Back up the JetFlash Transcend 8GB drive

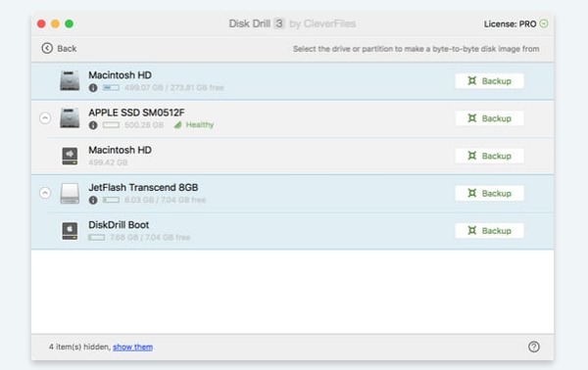[489, 193]
